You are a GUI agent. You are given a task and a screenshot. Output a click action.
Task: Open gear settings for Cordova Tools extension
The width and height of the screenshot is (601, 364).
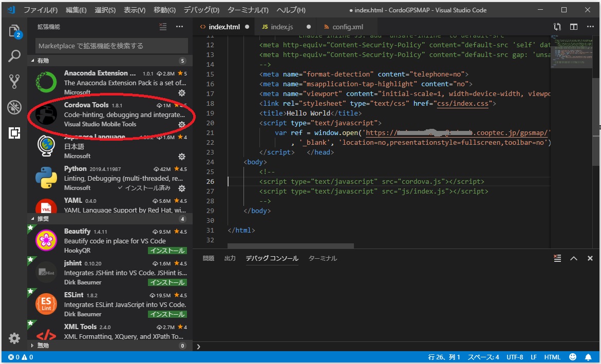point(181,125)
